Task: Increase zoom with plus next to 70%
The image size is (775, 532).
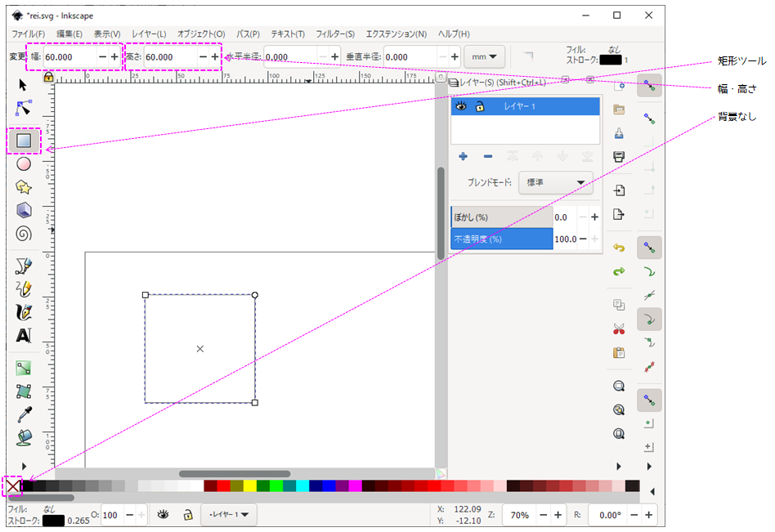Action: pyautogui.click(x=558, y=515)
